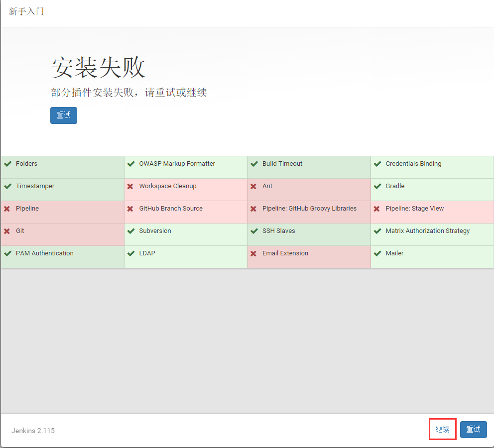The image size is (494, 448).
Task: Select the Pipeline: Stage View label
Action: 415,209
